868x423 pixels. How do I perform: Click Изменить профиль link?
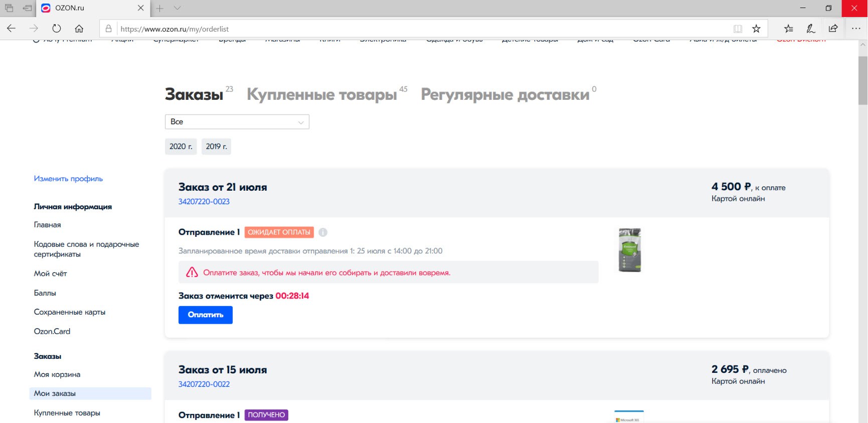tap(68, 179)
